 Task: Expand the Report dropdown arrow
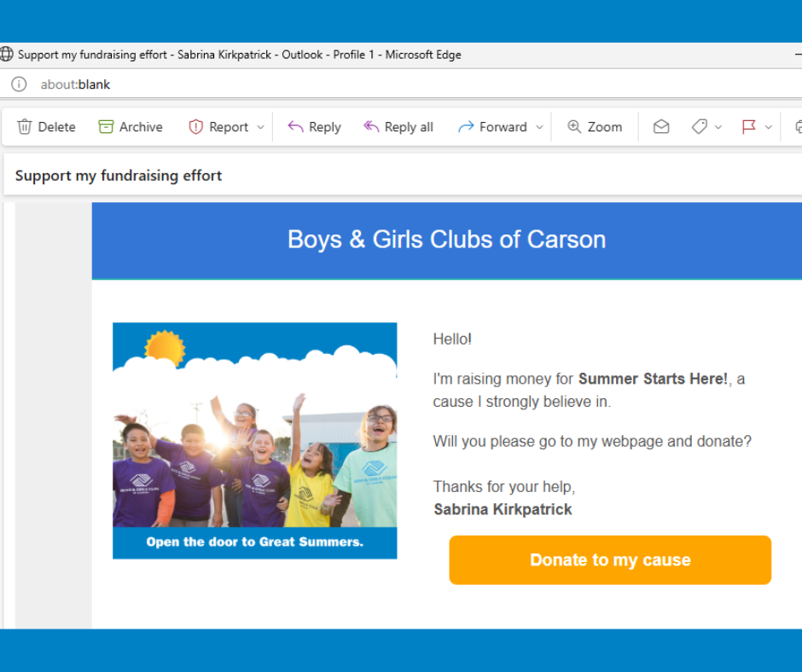point(260,127)
